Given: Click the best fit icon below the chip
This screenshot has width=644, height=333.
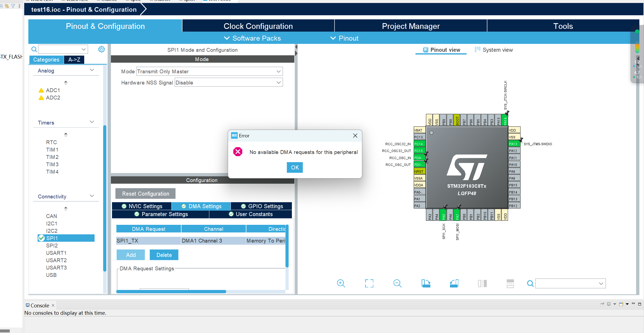Looking at the screenshot, I should (x=369, y=283).
